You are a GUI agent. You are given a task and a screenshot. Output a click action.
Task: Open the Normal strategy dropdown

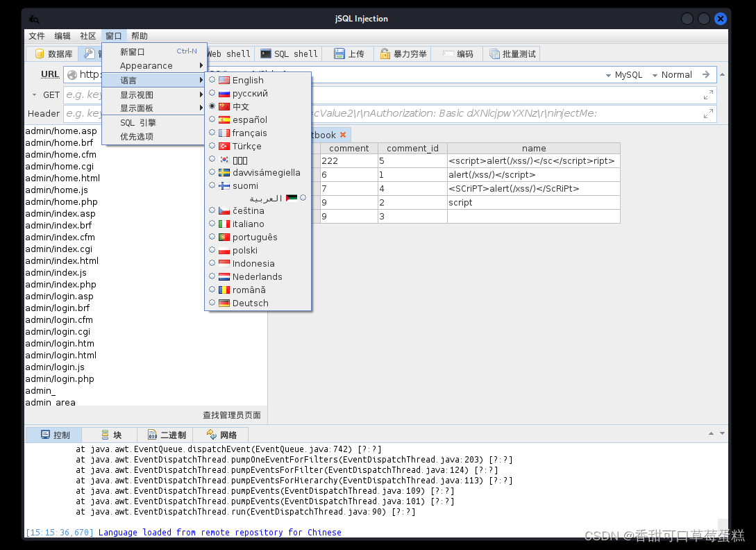tap(671, 75)
